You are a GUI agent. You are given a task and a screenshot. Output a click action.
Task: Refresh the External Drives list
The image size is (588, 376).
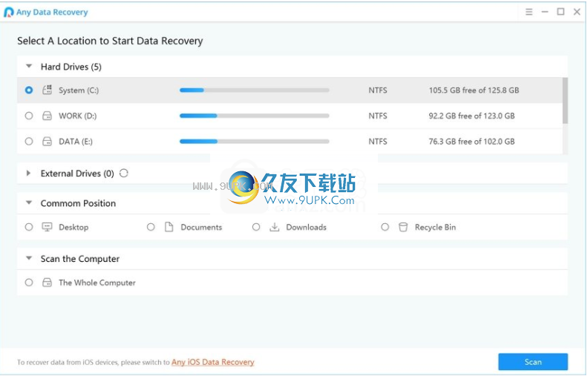point(124,173)
